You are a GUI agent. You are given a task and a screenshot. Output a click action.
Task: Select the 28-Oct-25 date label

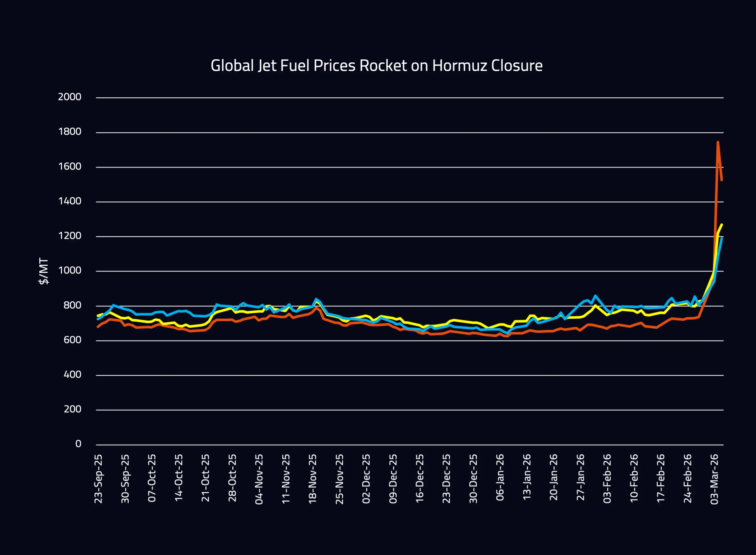point(232,478)
